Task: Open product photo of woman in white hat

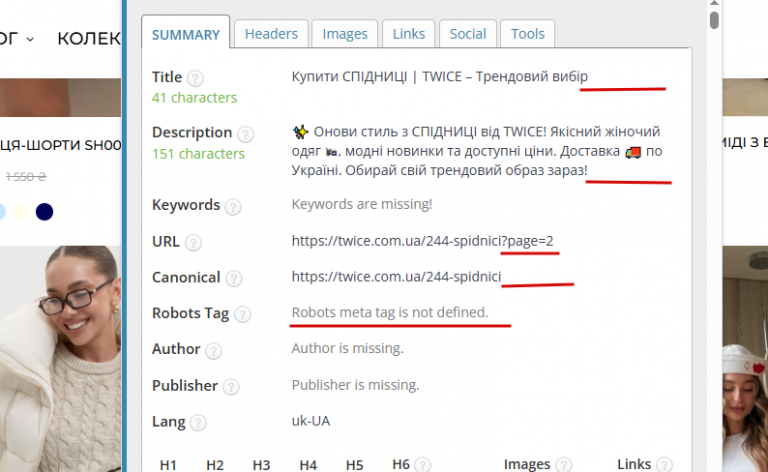Action: click(745, 359)
